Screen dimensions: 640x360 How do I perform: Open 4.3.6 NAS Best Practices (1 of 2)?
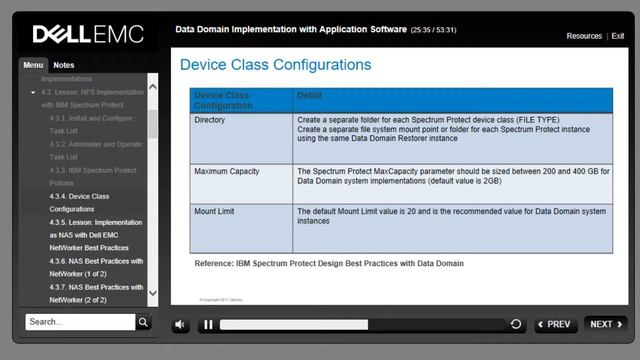point(96,267)
